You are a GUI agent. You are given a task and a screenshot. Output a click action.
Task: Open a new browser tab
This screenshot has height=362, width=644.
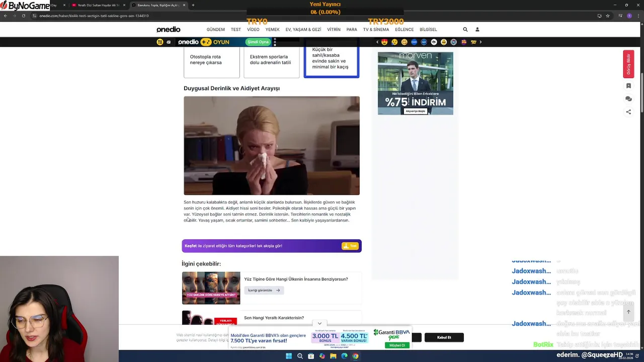(x=193, y=5)
